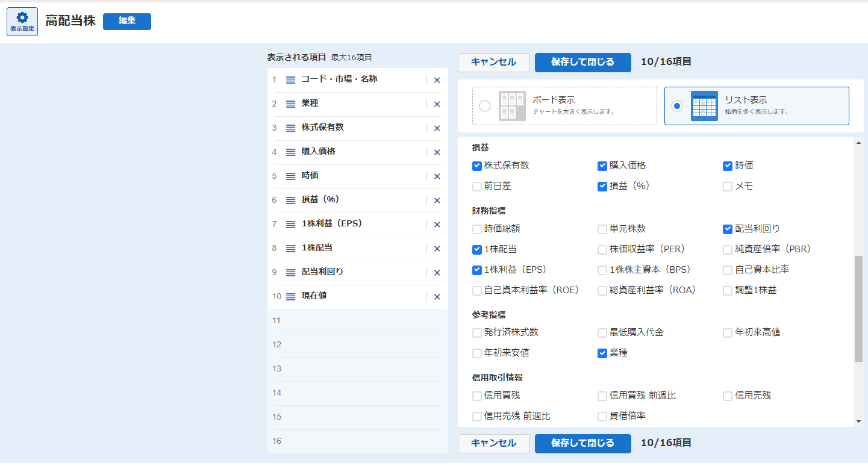
Task: Check the 信用買残 前週比 checkbox
Action: (x=602, y=396)
